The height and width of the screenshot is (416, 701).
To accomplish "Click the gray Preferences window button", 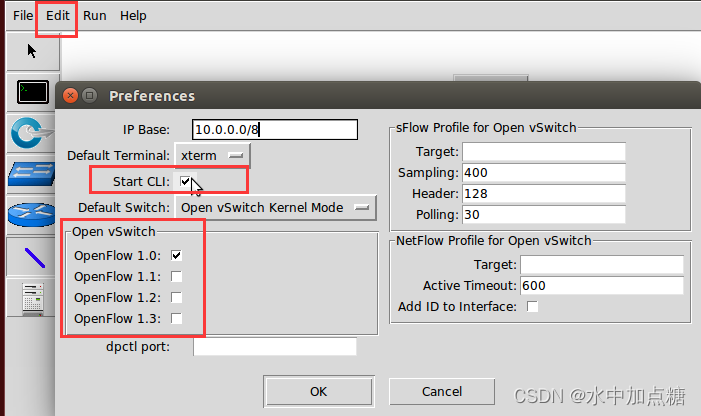I will pos(90,96).
